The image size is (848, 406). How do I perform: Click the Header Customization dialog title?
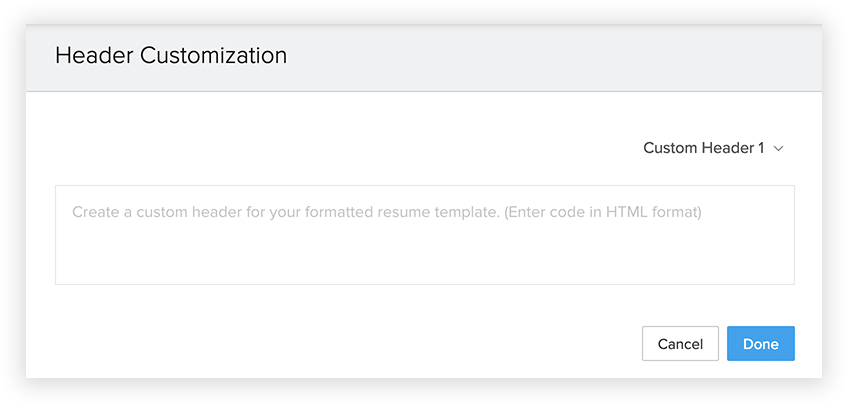pyautogui.click(x=171, y=55)
